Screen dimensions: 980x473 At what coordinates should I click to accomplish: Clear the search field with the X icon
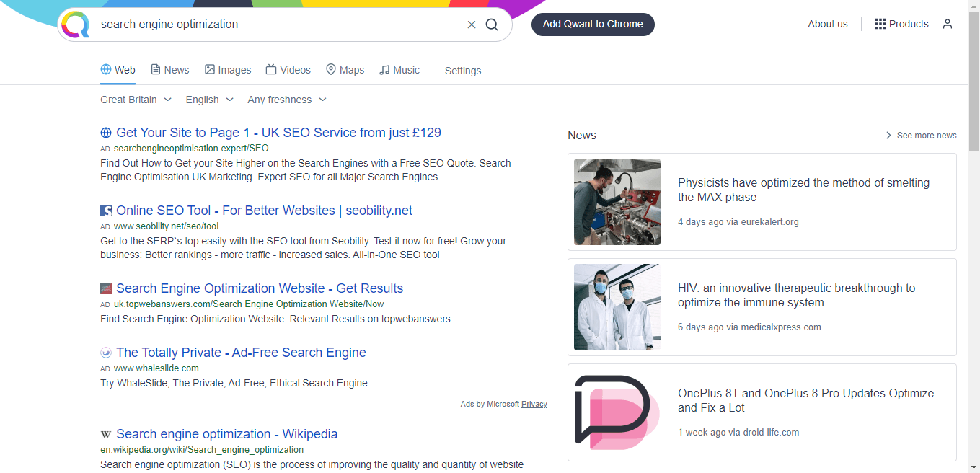pyautogui.click(x=472, y=25)
